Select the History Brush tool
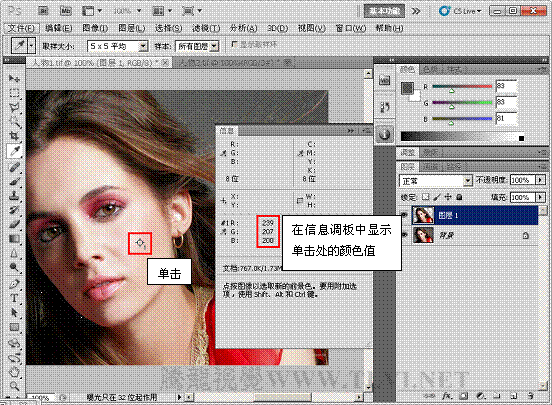This screenshot has height=405, width=552. click(14, 210)
